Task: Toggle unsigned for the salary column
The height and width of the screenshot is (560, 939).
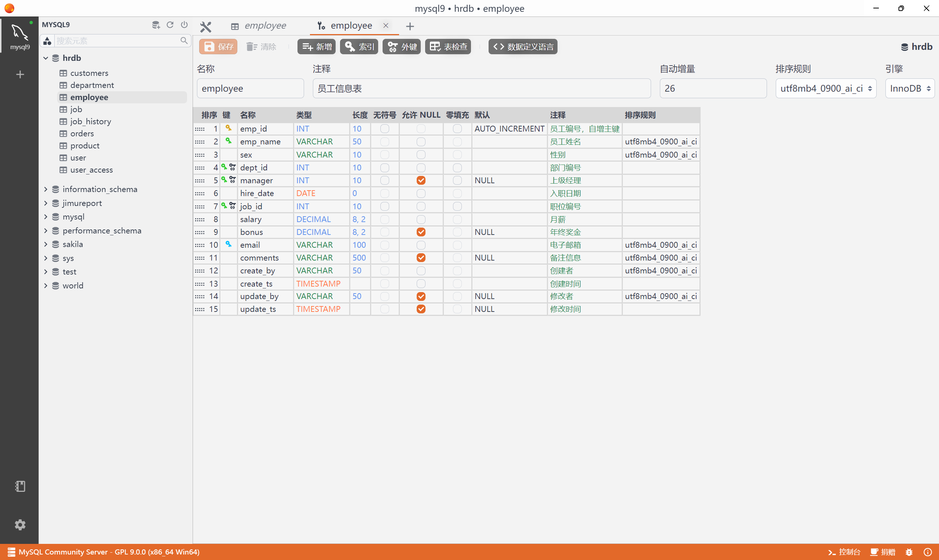Action: click(x=385, y=219)
